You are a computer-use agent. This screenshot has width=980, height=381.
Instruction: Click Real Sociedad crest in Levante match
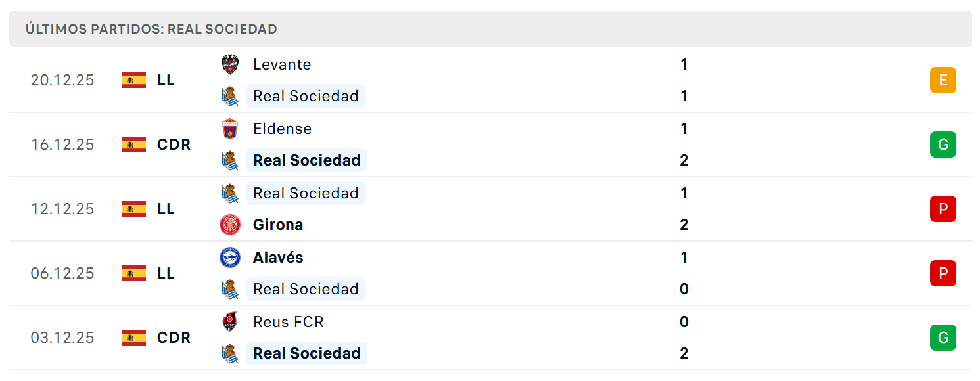[x=230, y=96]
